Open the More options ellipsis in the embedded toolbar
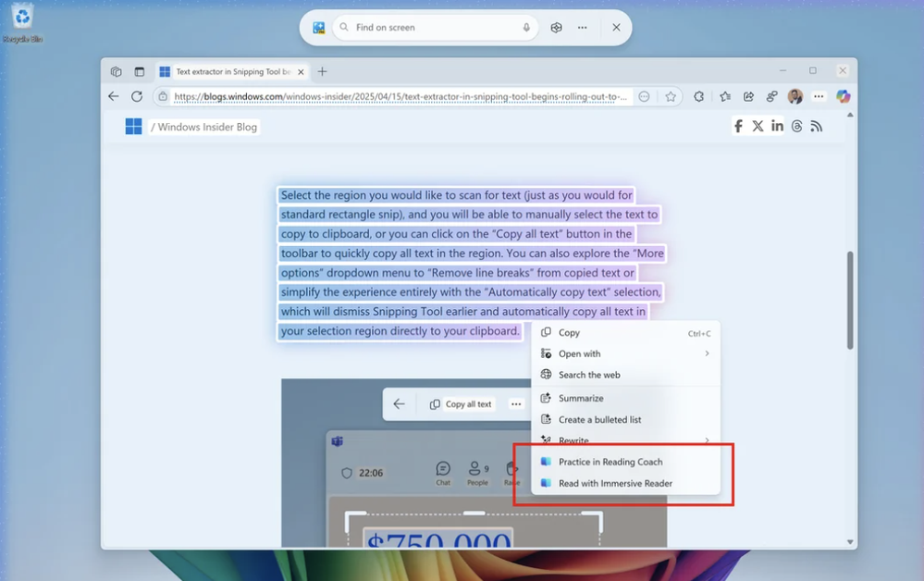924x581 pixels. (516, 404)
